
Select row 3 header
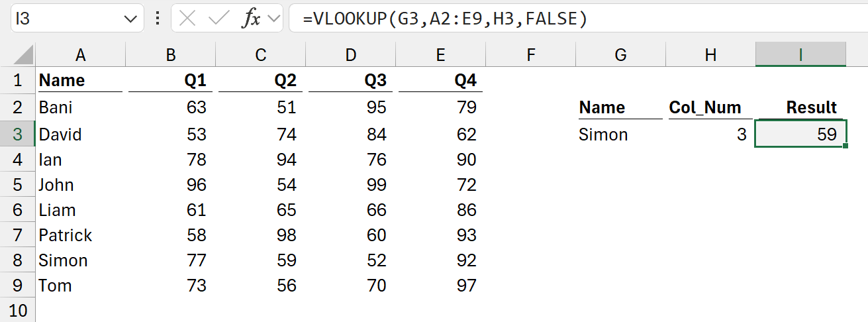click(x=17, y=134)
